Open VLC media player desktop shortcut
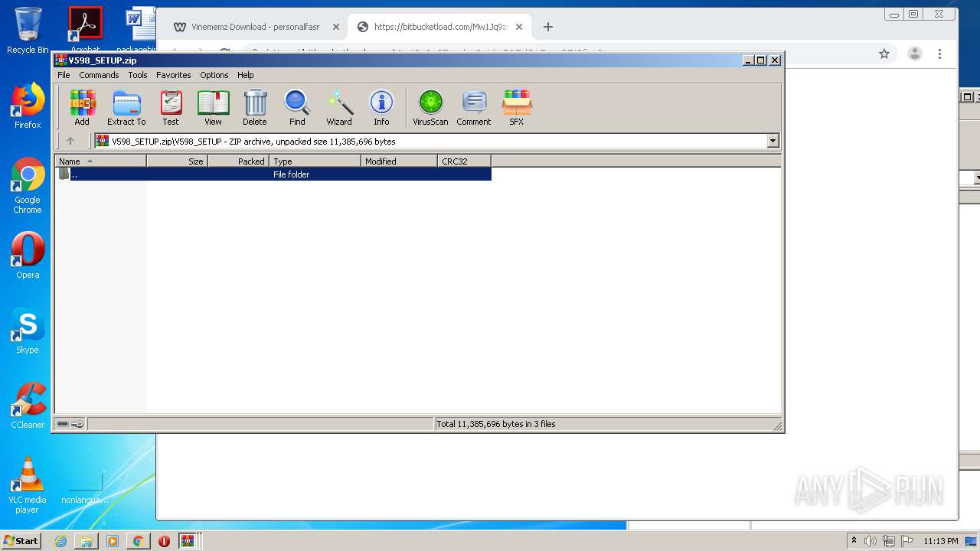This screenshot has width=980, height=551. [28, 485]
